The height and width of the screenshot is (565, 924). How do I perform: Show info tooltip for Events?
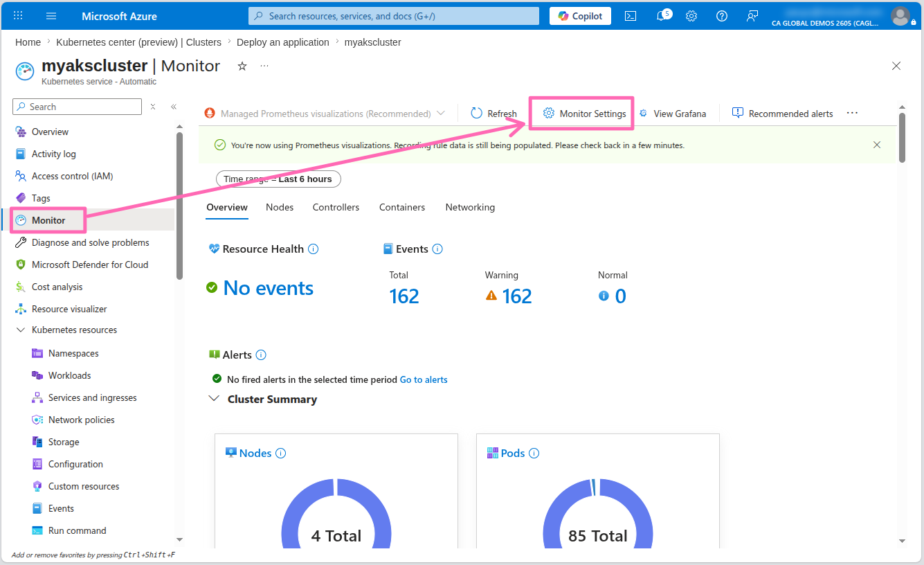click(x=437, y=249)
